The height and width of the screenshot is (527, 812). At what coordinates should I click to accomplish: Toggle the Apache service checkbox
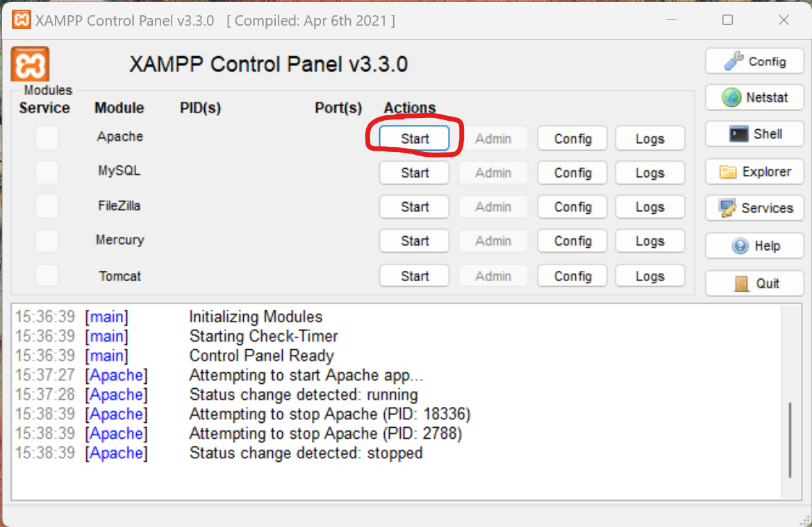tap(47, 137)
